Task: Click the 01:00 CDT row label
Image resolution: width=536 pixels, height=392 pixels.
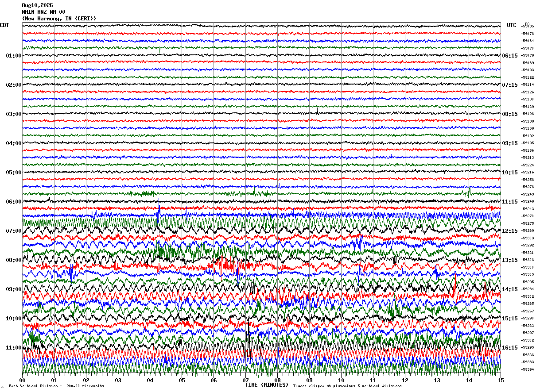Action: pyautogui.click(x=14, y=56)
